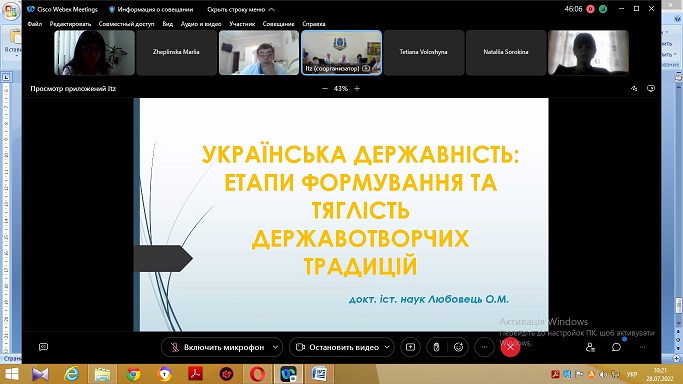Image resolution: width=683 pixels, height=384 pixels.
Task: Toggle closed captions icon
Action: [x=44, y=347]
